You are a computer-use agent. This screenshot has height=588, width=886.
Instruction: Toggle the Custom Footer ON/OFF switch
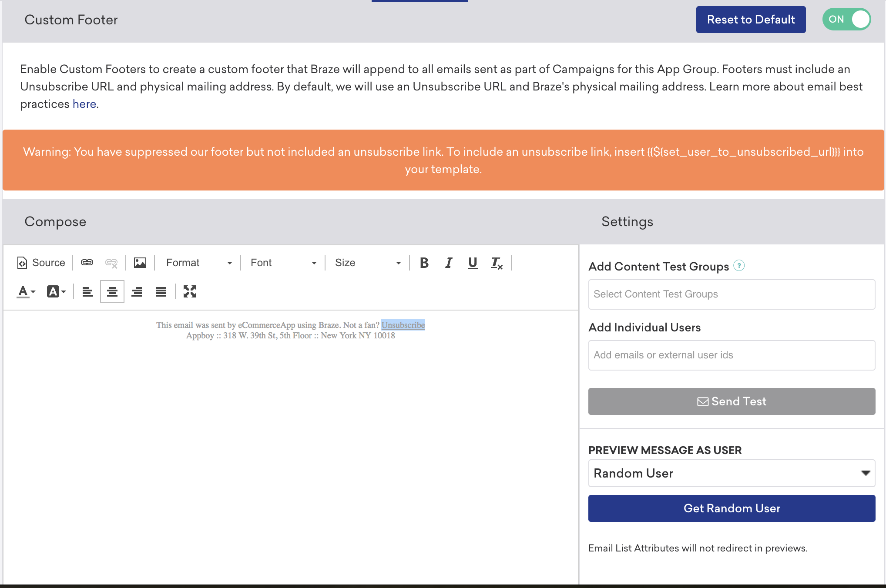847,20
